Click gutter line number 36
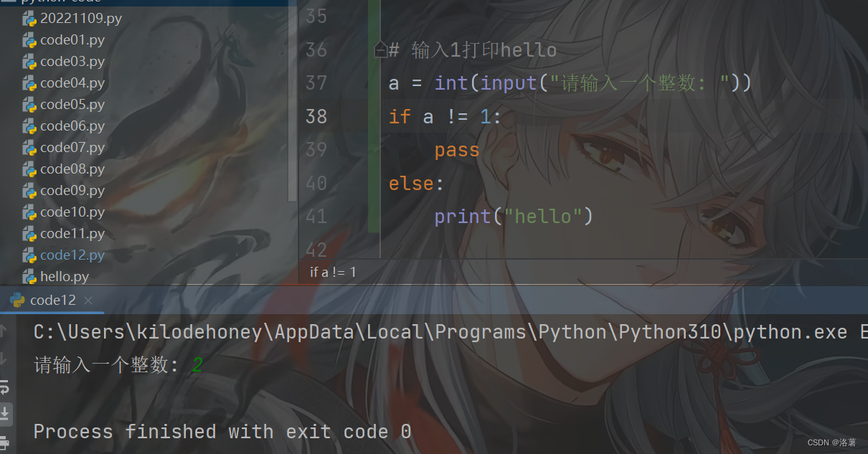 click(316, 50)
